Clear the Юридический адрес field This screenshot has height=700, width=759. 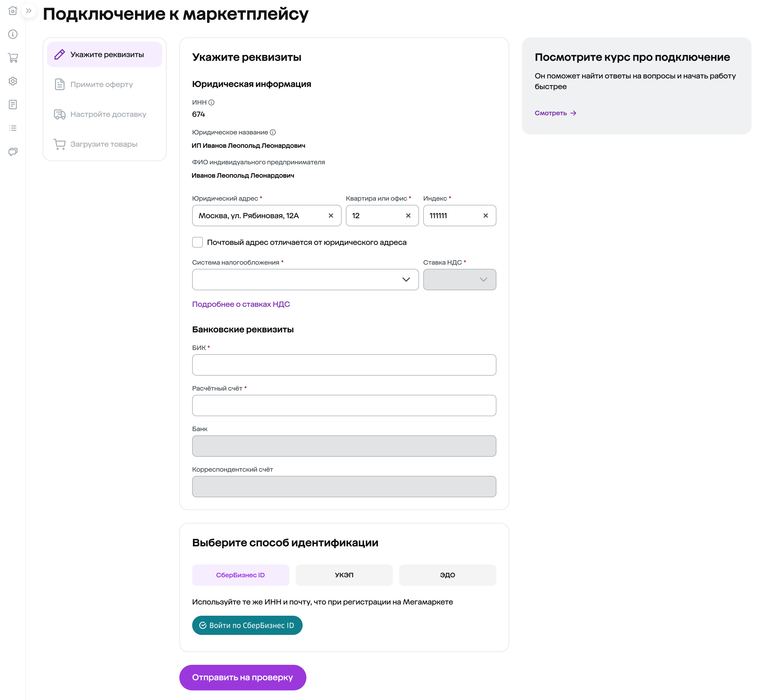(x=331, y=216)
